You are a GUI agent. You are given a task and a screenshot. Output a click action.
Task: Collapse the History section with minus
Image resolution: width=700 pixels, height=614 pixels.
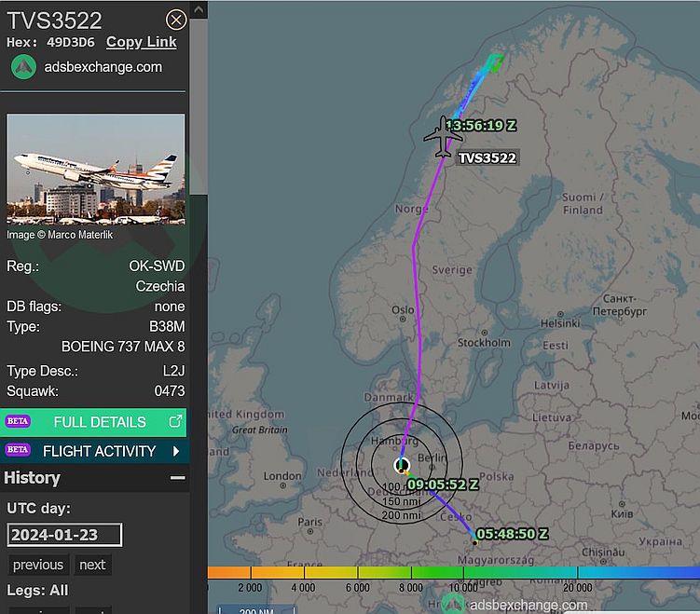(x=178, y=478)
